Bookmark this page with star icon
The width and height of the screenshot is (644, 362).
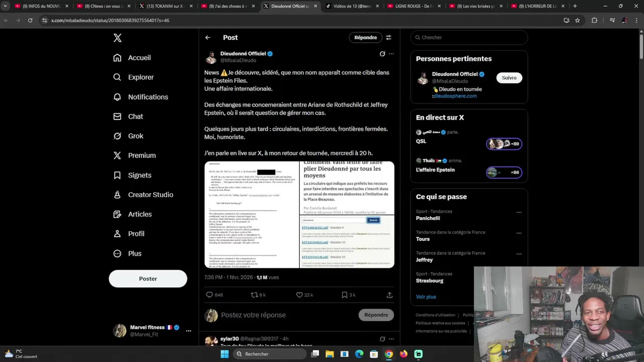577,20
